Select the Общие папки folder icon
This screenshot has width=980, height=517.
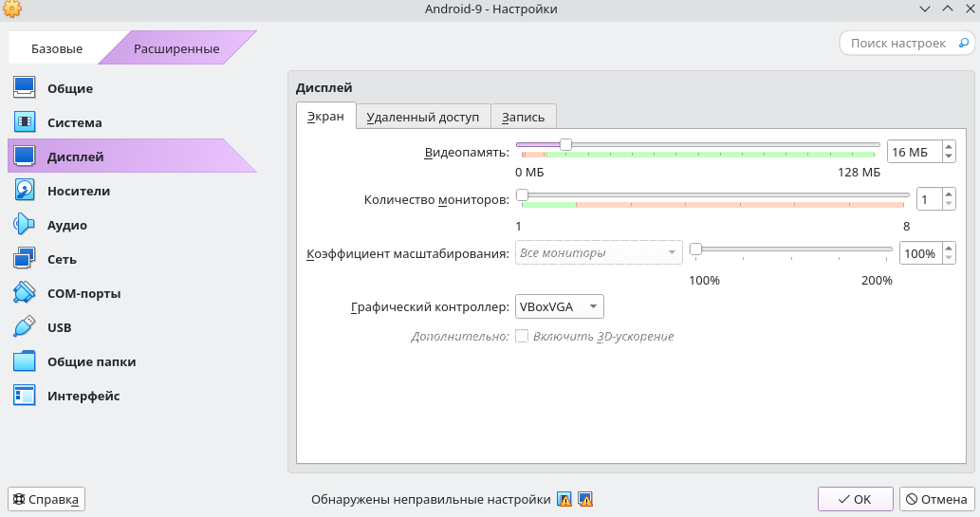(x=25, y=361)
